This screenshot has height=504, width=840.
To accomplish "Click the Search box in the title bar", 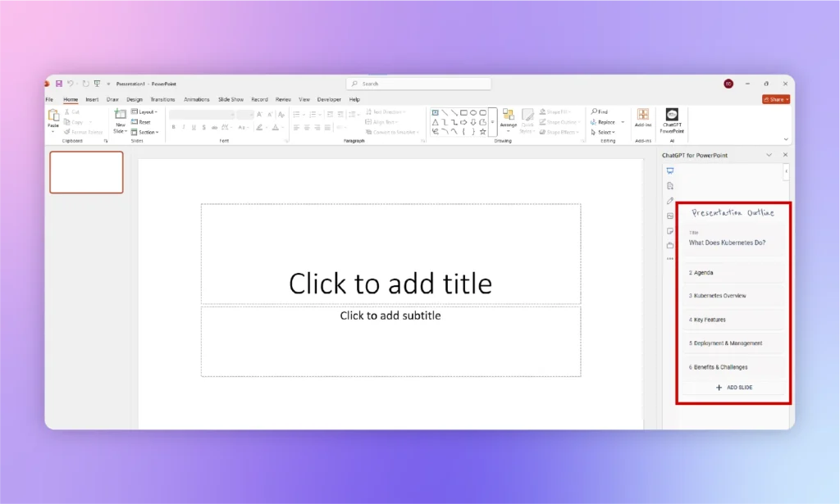I will click(x=419, y=84).
